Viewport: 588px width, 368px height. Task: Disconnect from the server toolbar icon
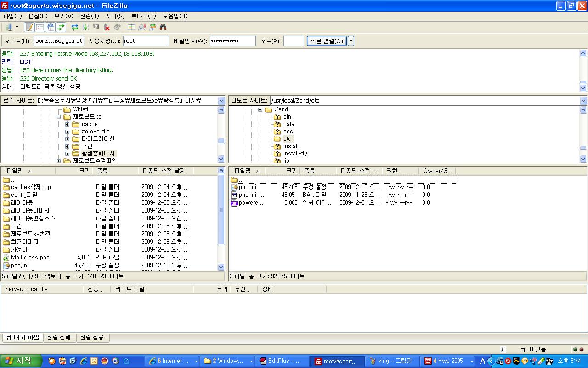click(x=107, y=28)
